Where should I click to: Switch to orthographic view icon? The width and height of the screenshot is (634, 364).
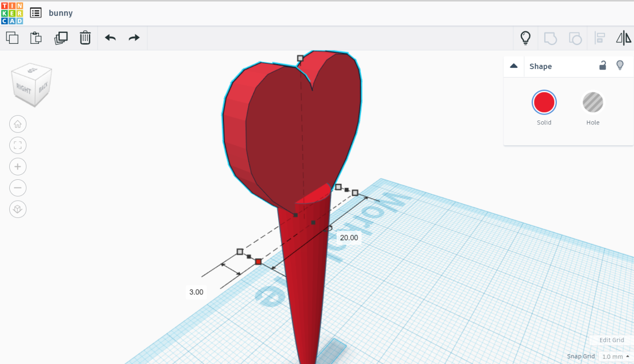[18, 209]
